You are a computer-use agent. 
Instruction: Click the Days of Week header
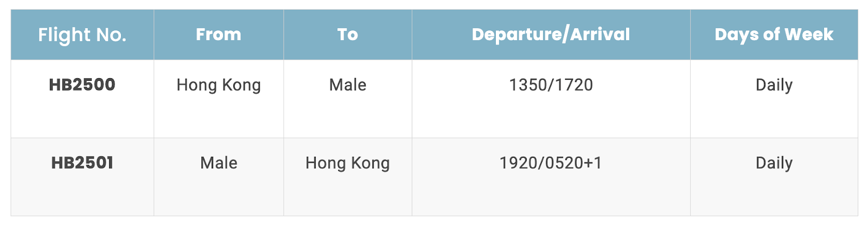pyautogui.click(x=774, y=35)
